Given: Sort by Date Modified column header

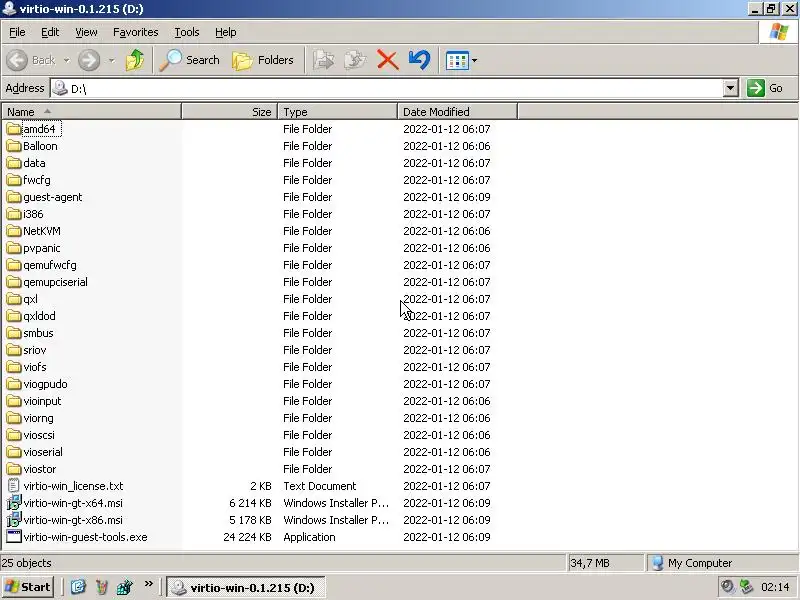Looking at the screenshot, I should pos(458,112).
